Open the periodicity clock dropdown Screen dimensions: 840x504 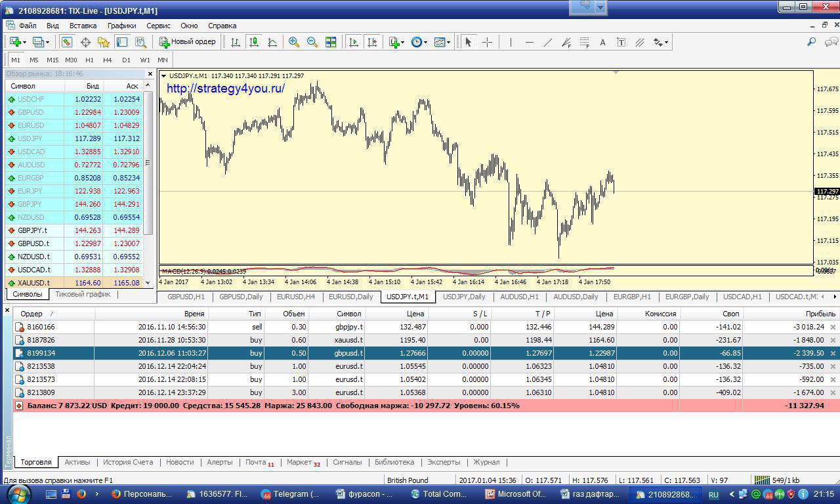pyautogui.click(x=419, y=42)
